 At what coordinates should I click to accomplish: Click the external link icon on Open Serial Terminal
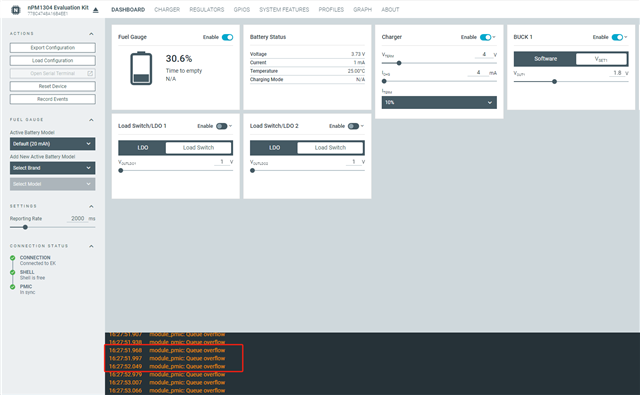[x=90, y=73]
